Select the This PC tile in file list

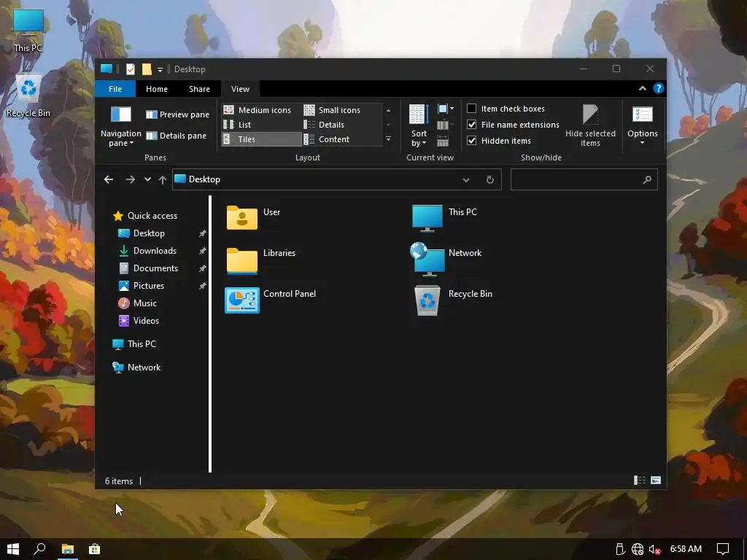(444, 217)
